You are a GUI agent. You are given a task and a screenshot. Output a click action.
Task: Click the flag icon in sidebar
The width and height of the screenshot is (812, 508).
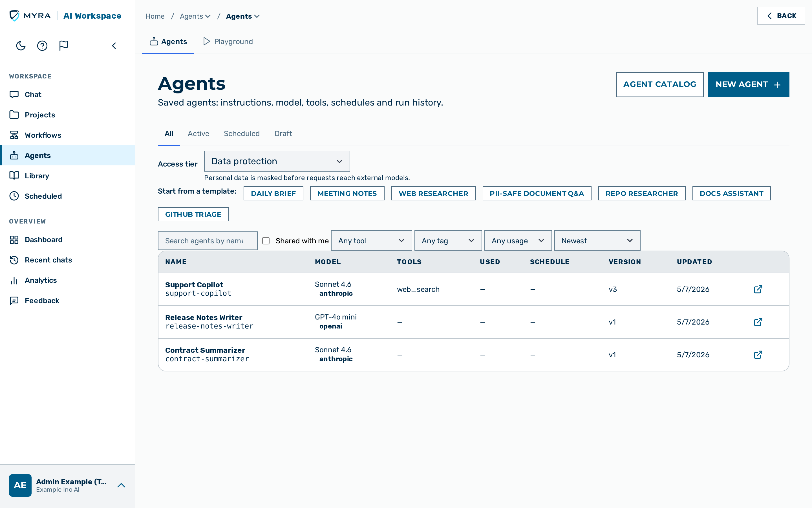(x=63, y=46)
